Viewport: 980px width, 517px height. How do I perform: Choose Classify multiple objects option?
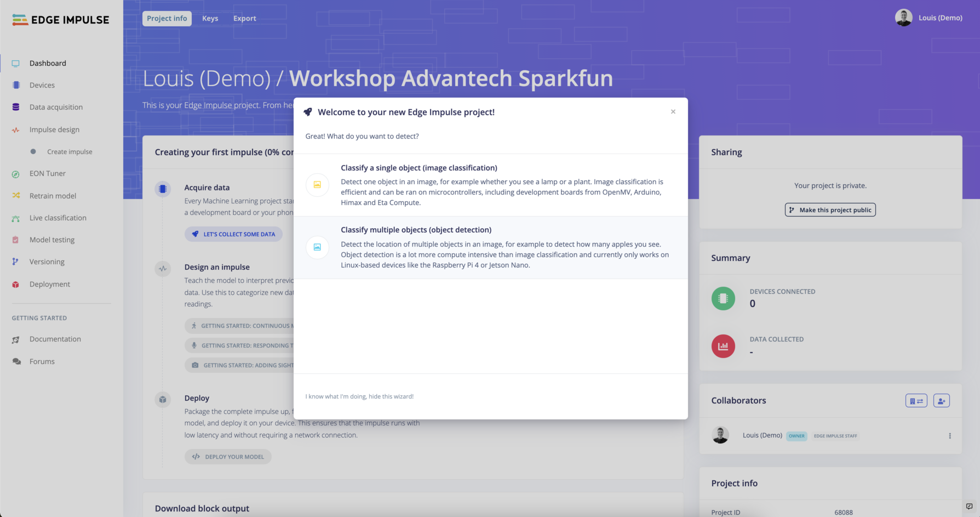(x=491, y=248)
